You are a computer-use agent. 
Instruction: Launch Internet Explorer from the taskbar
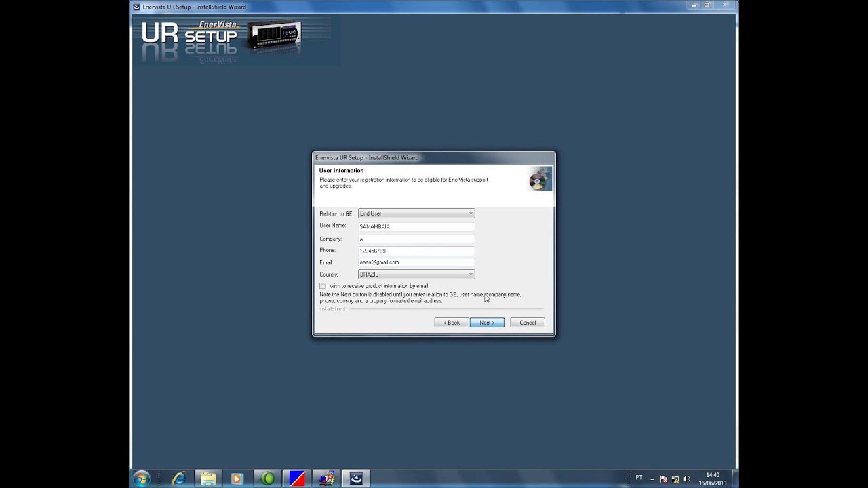pos(179,479)
